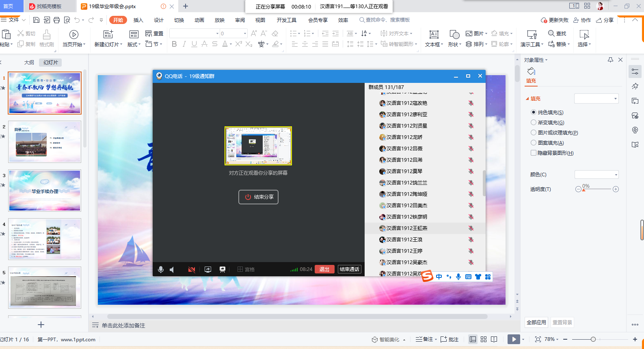Click the end sharing button
The image size is (644, 349).
tap(258, 197)
